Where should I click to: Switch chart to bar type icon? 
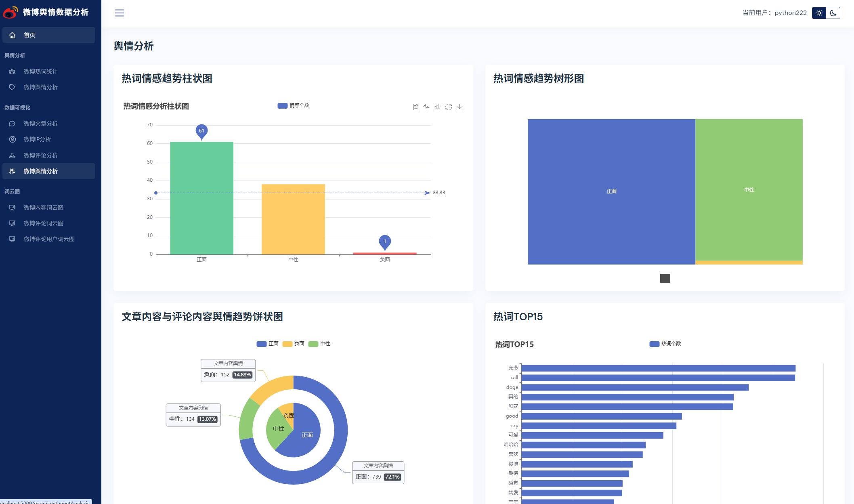(x=437, y=107)
